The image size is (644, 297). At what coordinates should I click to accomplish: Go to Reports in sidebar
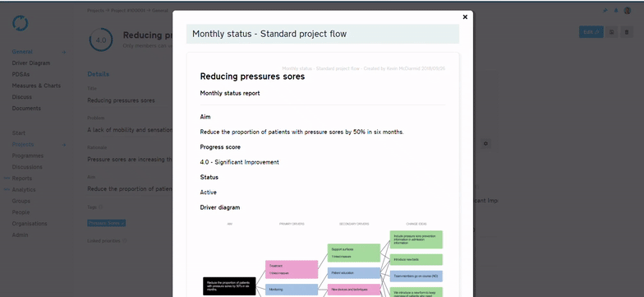point(21,178)
